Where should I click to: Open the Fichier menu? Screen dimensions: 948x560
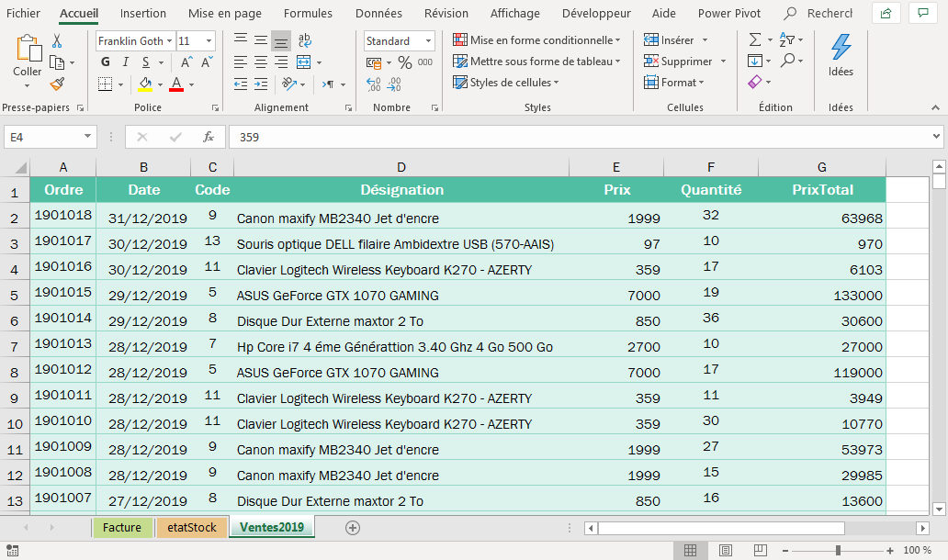pos(23,13)
